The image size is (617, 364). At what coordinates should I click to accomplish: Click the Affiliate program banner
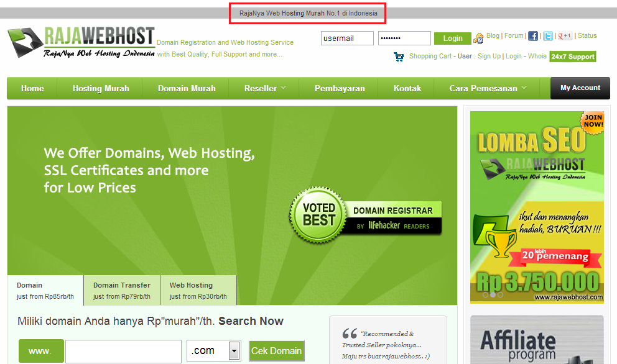tap(537, 340)
